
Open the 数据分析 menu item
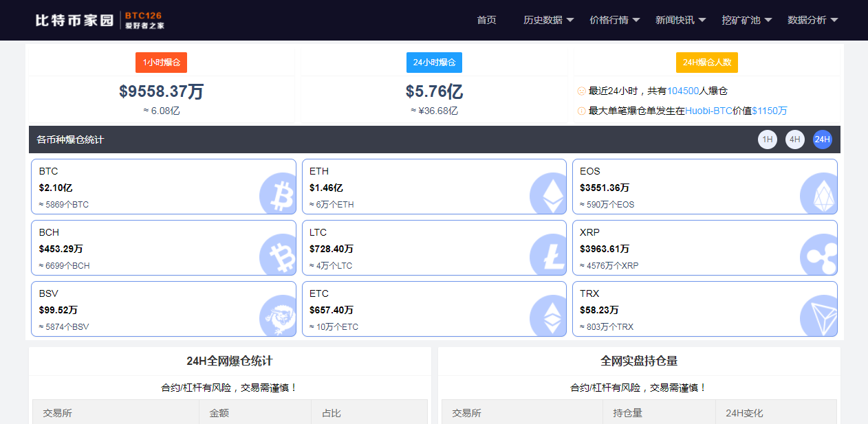click(807, 20)
